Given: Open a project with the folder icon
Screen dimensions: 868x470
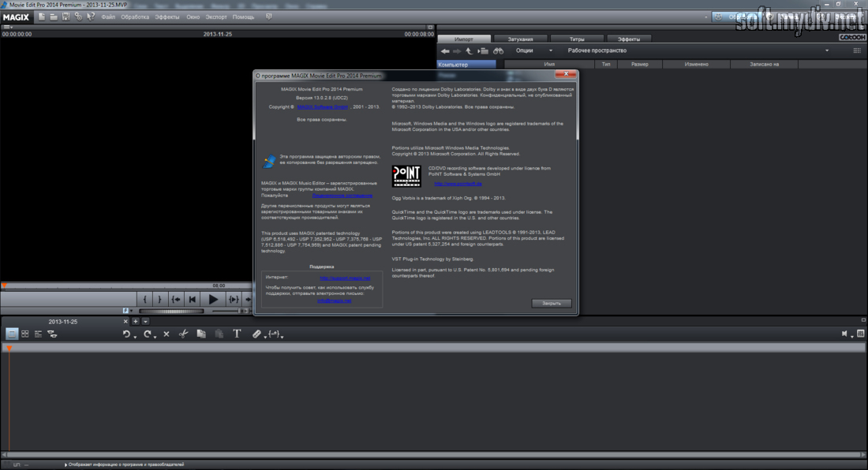Looking at the screenshot, I should tap(54, 17).
